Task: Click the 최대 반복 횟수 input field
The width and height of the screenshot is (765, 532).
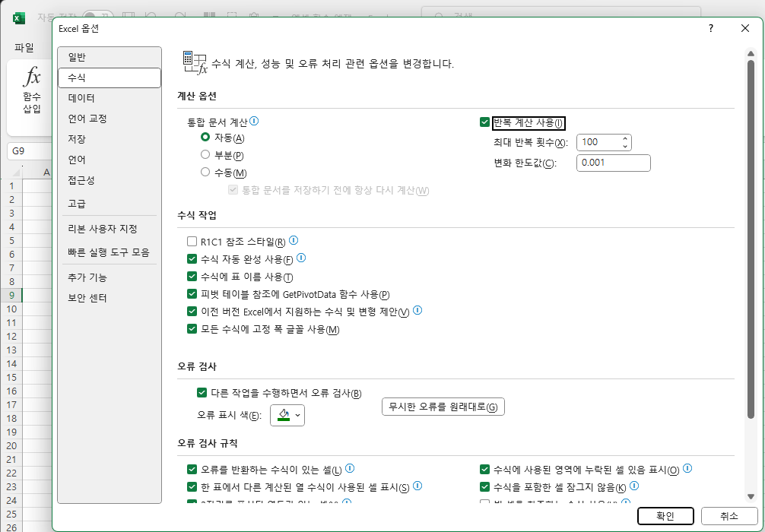Action: pyautogui.click(x=599, y=142)
